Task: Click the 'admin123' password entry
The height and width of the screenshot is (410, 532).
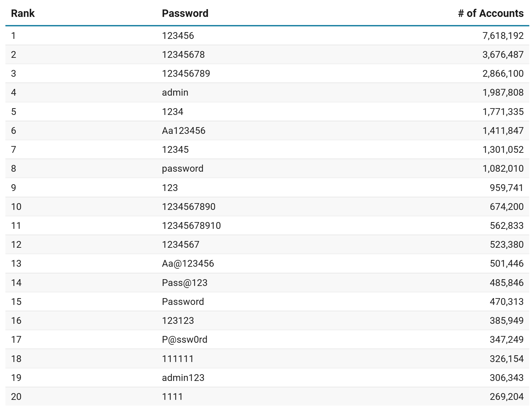Action: [183, 378]
